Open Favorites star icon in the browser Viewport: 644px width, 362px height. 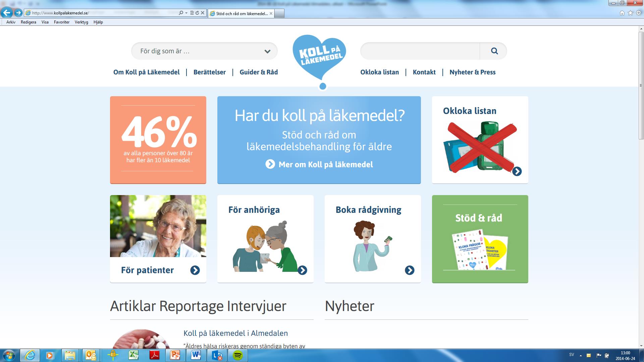coord(630,13)
